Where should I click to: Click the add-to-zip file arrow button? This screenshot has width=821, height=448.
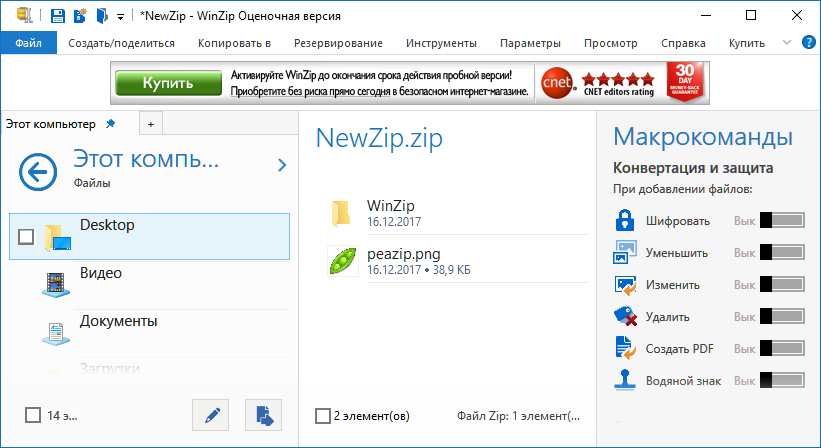(263, 415)
